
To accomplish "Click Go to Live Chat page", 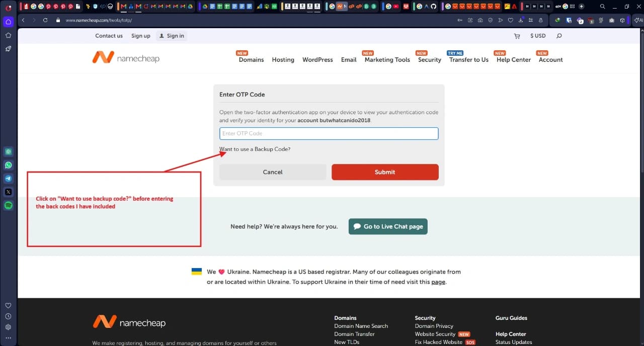I will point(388,226).
